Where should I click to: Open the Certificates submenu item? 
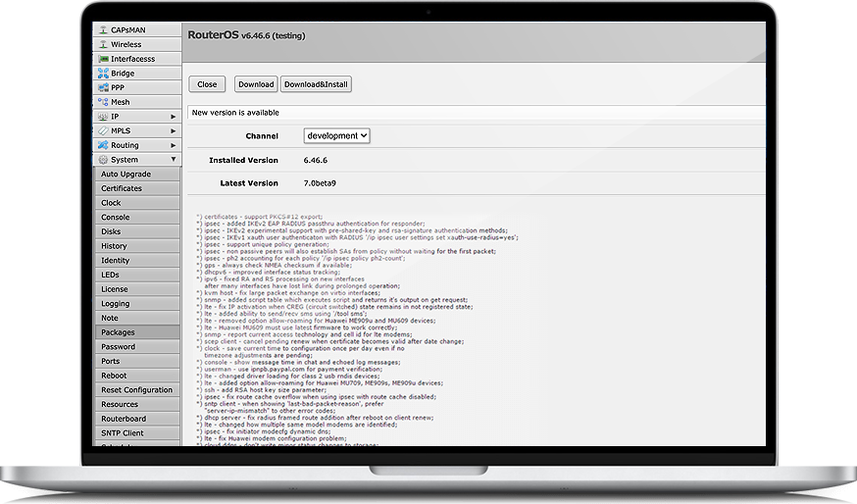pyautogui.click(x=122, y=188)
